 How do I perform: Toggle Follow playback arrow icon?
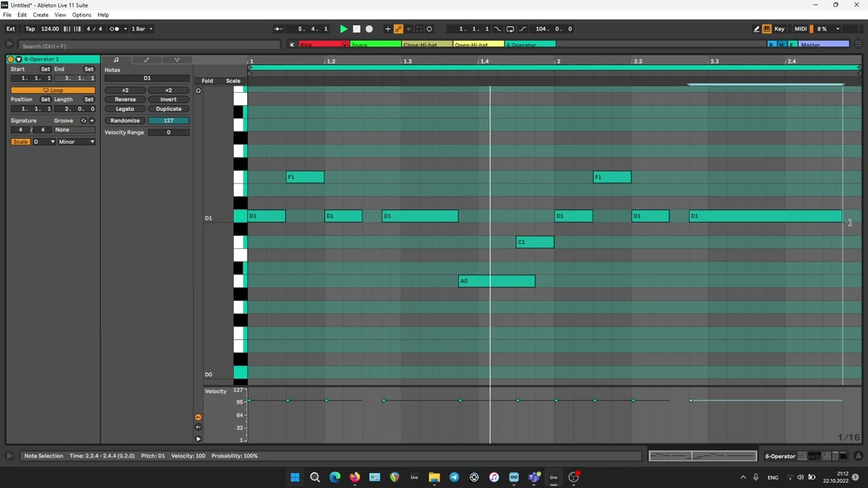tap(278, 29)
